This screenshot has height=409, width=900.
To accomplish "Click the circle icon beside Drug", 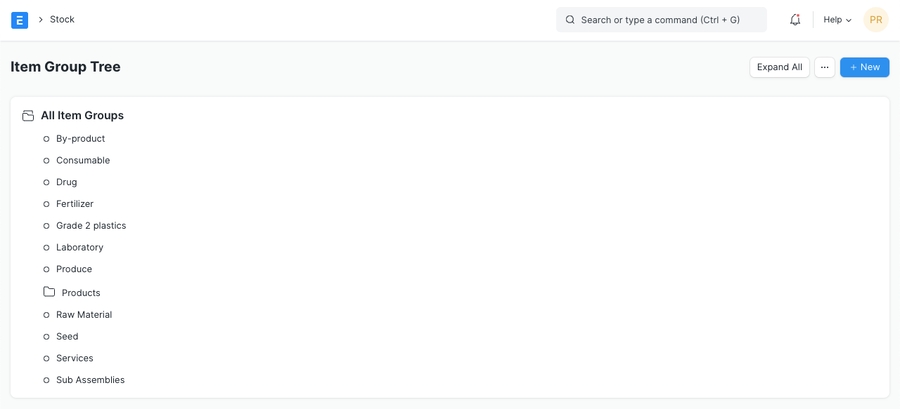I will [x=46, y=183].
